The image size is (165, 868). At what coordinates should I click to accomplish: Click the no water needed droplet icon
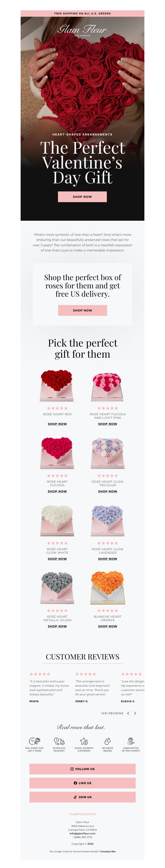[x=107, y=741]
